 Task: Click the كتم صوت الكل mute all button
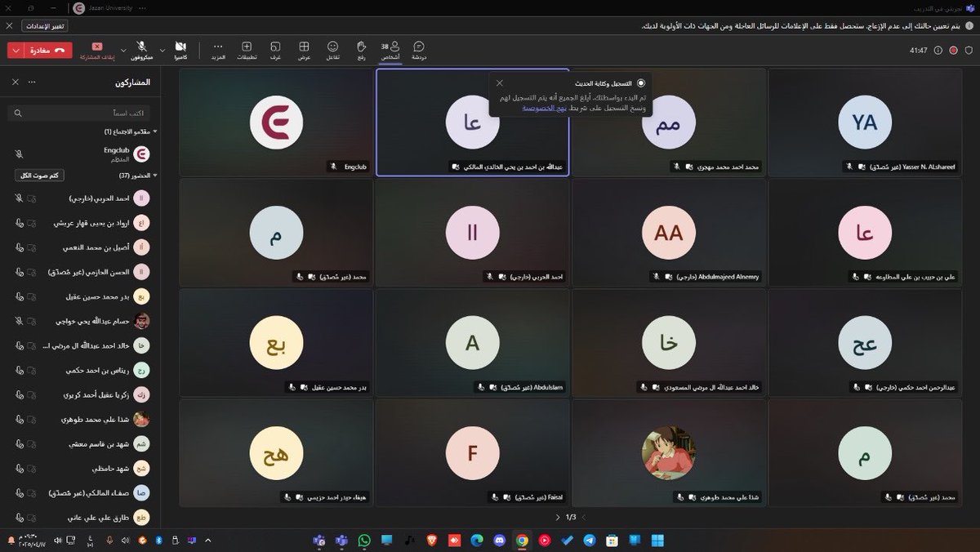click(41, 175)
